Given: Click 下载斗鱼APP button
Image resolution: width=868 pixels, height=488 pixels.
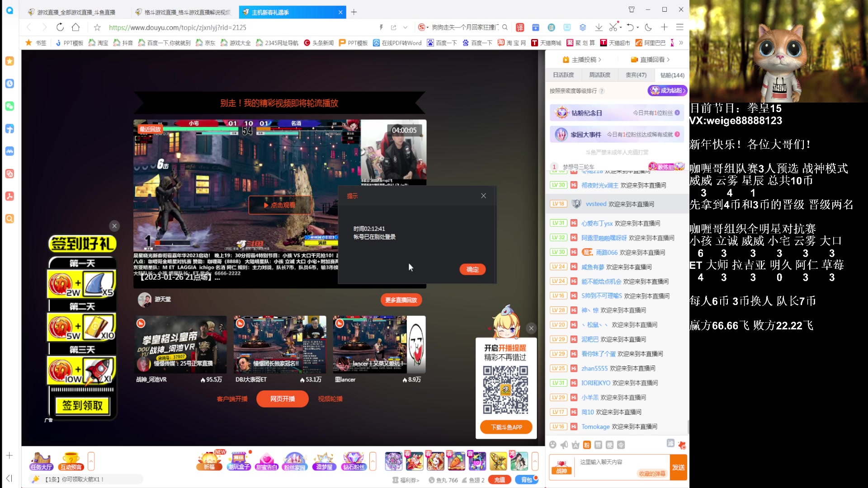Looking at the screenshot, I should (506, 427).
